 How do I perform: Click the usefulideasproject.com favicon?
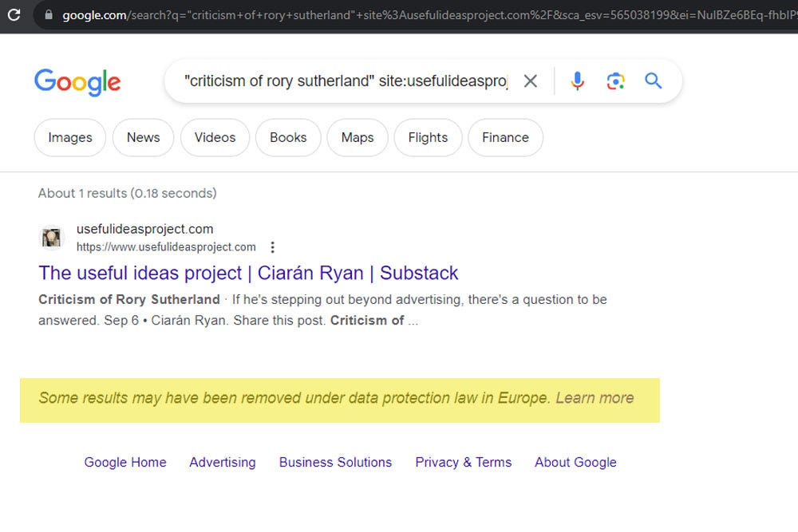pos(51,238)
